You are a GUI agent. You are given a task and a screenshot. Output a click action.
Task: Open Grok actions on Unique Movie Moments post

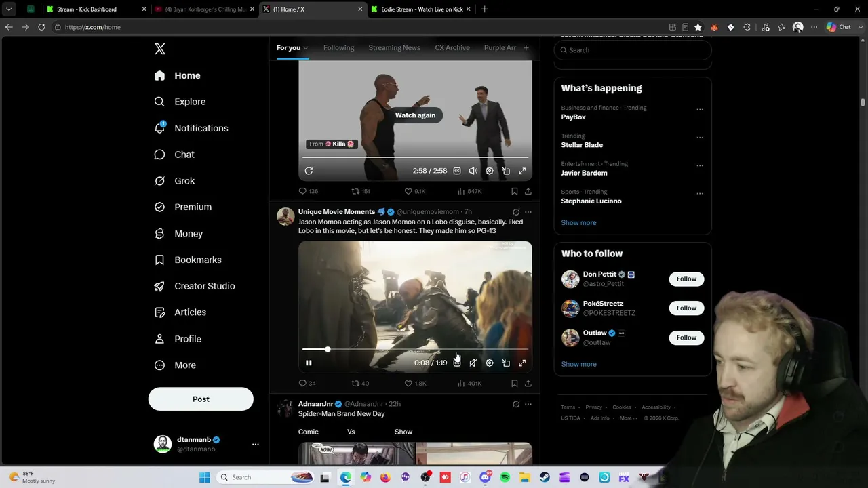(516, 212)
